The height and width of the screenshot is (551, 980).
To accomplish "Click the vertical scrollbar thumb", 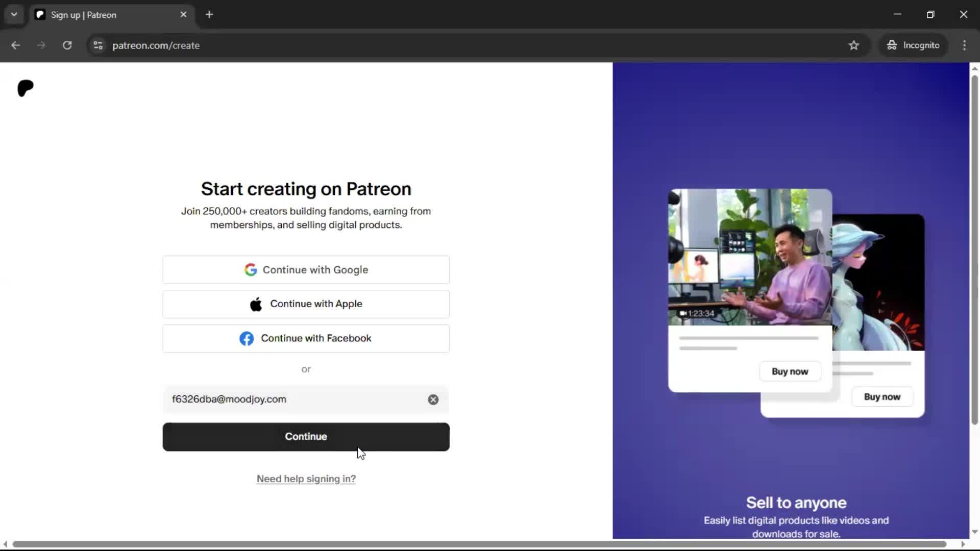I will (974, 250).
